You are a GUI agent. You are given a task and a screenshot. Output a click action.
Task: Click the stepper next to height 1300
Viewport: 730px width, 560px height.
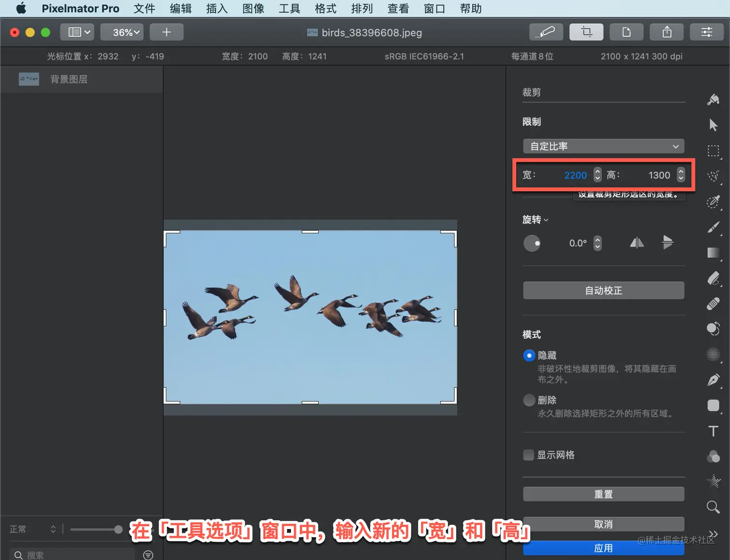(x=681, y=175)
